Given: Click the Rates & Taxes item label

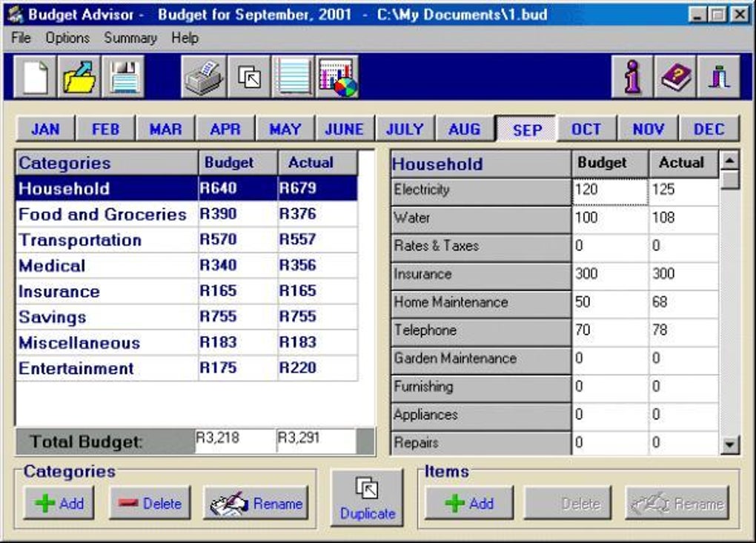Looking at the screenshot, I should click(481, 247).
